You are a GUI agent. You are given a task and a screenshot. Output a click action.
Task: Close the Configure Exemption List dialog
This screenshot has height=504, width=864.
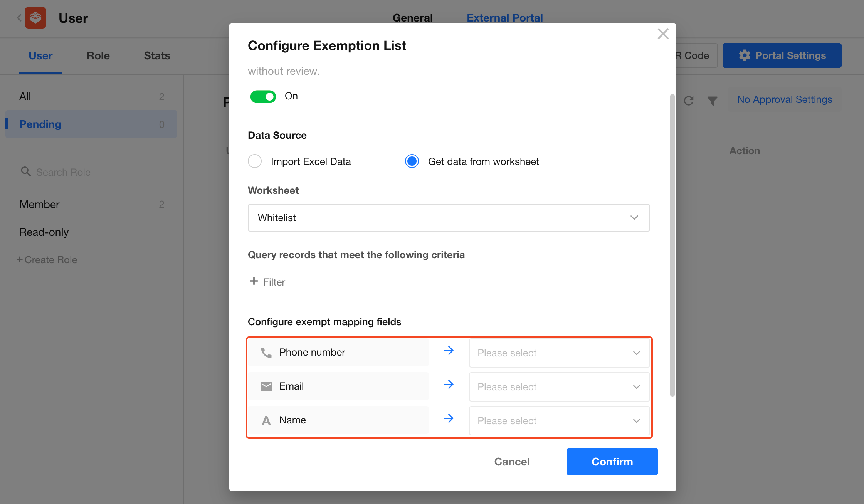(x=663, y=34)
